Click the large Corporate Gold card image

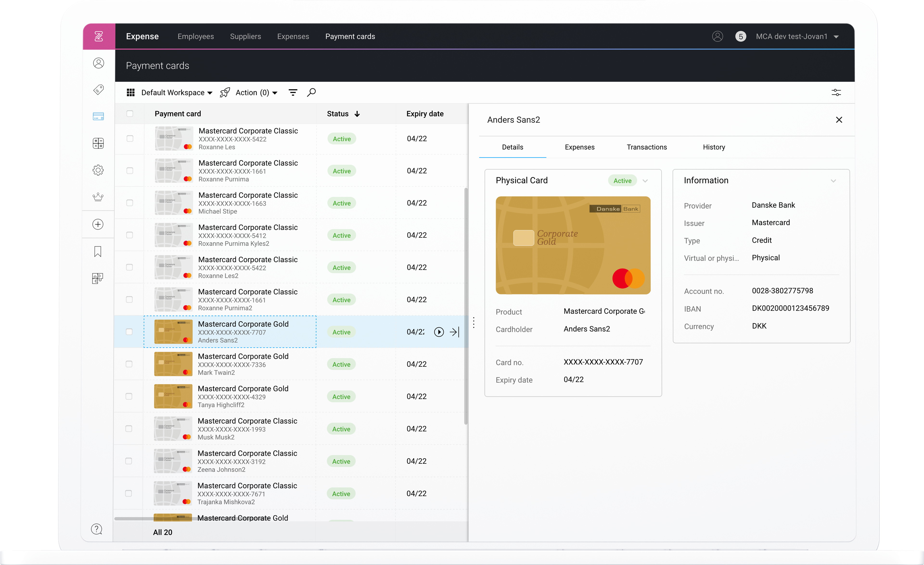pos(573,245)
